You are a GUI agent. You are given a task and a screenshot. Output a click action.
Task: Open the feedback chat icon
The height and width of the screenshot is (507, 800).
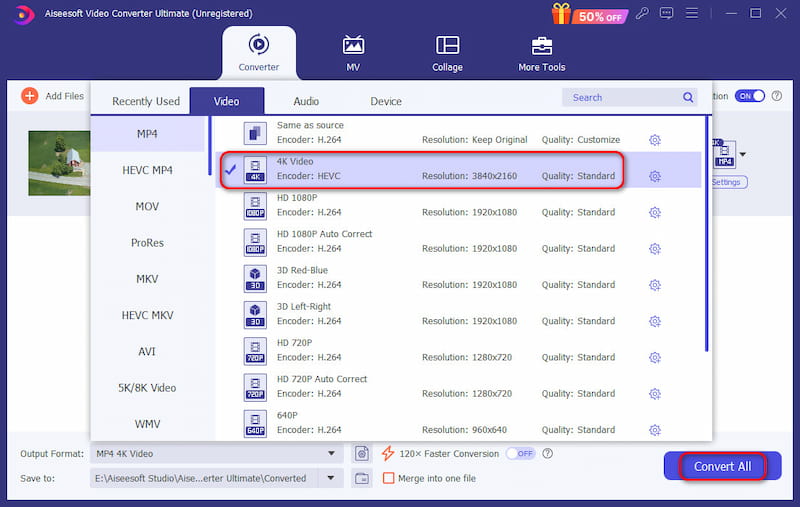point(666,13)
